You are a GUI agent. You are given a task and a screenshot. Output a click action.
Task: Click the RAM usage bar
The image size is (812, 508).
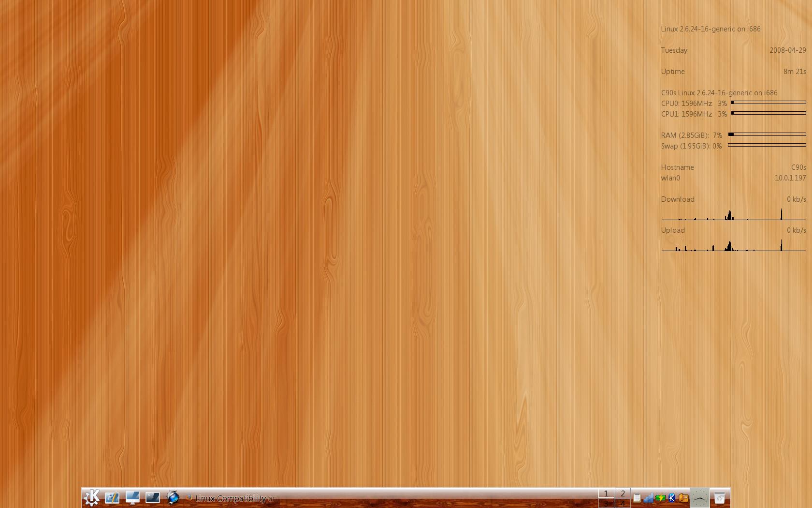767,134
